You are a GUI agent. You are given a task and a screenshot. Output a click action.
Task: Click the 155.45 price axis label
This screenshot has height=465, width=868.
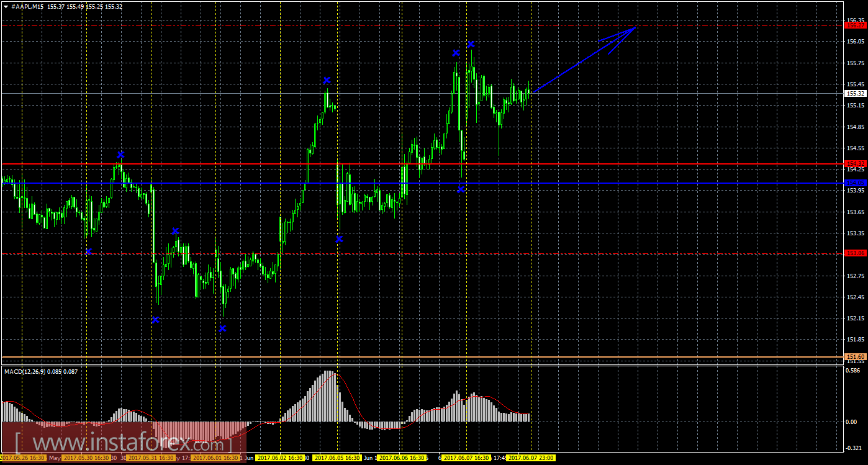856,84
